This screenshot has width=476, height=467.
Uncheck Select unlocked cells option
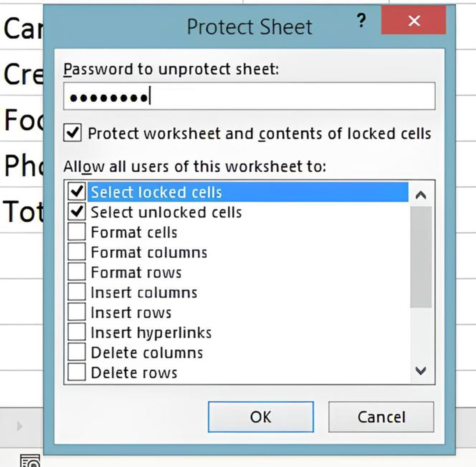(77, 212)
